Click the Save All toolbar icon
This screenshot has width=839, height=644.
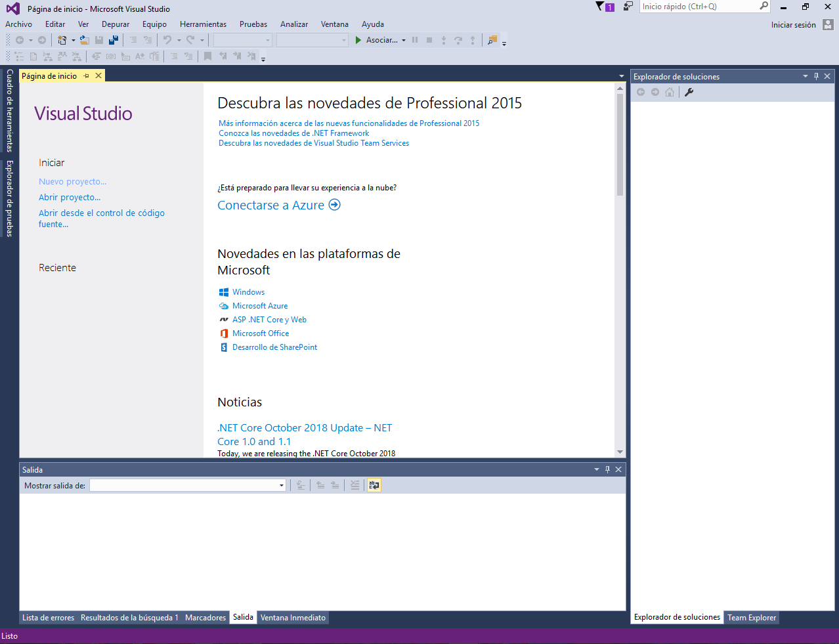tap(112, 39)
